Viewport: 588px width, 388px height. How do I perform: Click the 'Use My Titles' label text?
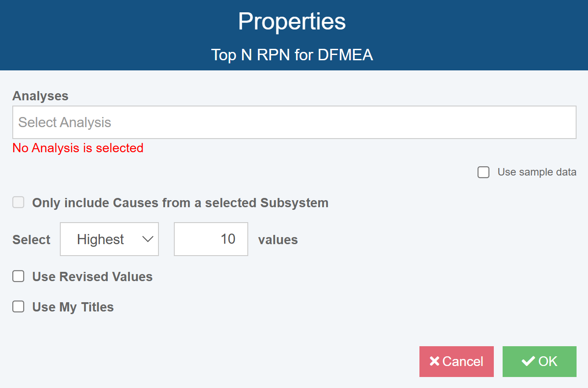73,307
